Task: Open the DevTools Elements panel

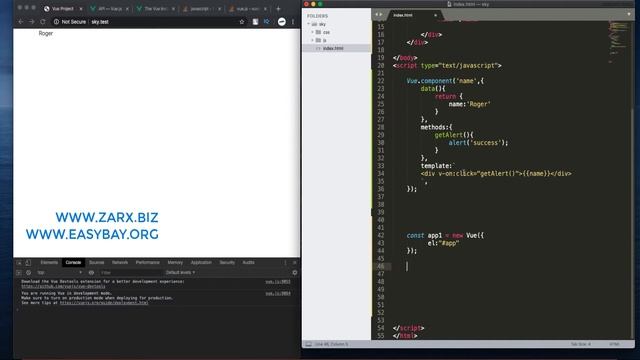Action: point(49,262)
